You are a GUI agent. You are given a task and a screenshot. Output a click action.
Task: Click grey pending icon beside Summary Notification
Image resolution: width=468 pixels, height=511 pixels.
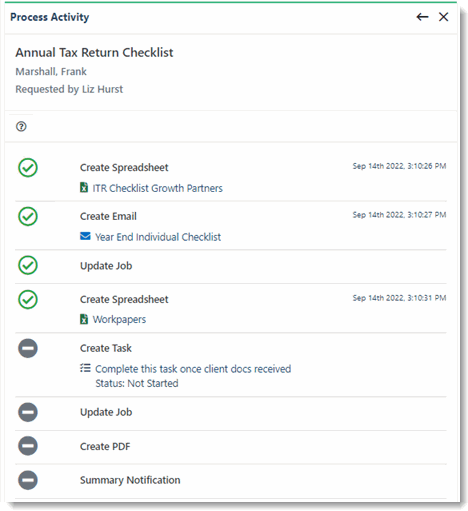[28, 480]
